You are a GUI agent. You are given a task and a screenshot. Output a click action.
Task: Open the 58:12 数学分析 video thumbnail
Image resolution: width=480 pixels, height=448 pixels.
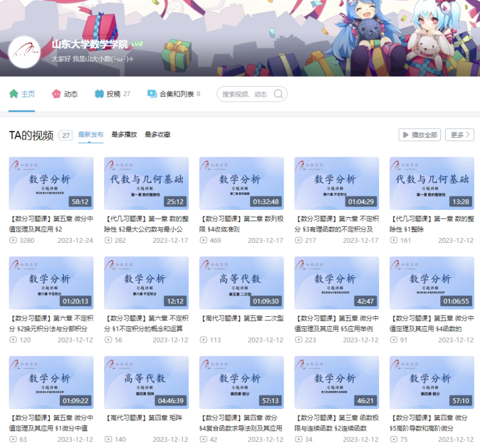point(51,183)
